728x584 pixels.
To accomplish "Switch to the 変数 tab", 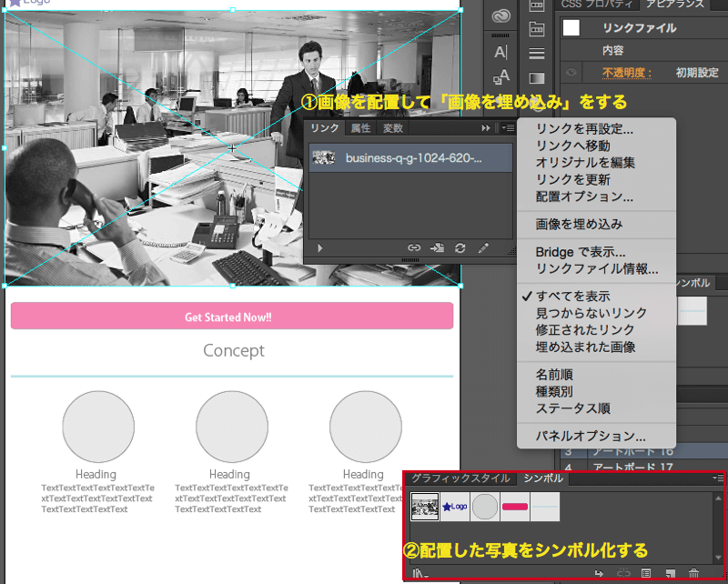I will pyautogui.click(x=393, y=127).
